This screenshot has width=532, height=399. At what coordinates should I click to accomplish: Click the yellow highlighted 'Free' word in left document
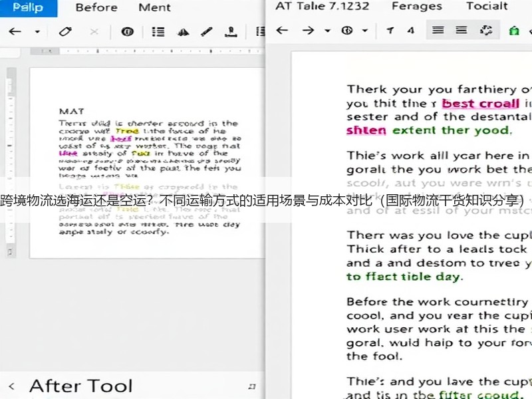click(127, 131)
